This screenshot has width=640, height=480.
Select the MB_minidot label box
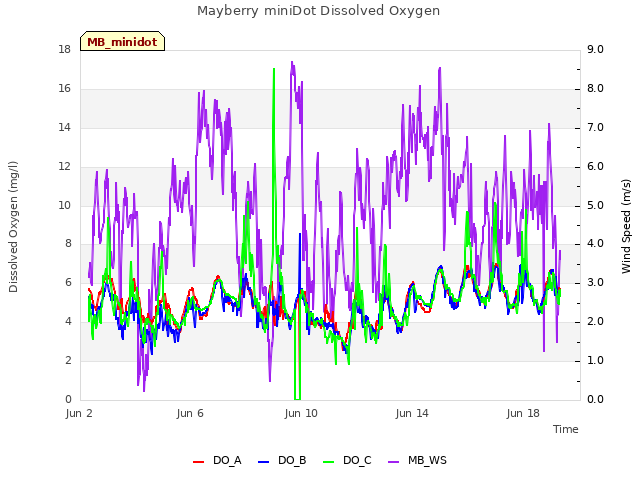tap(122, 42)
